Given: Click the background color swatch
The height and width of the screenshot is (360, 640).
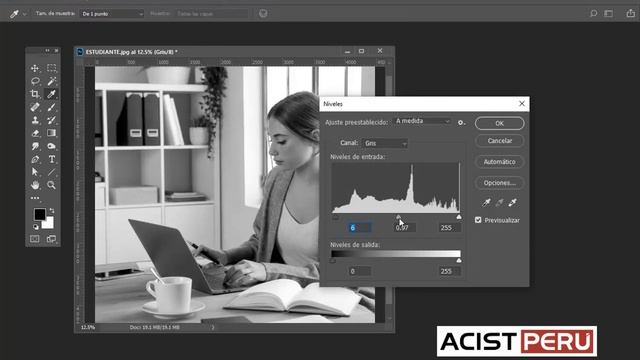Looking at the screenshot, I should (x=49, y=223).
